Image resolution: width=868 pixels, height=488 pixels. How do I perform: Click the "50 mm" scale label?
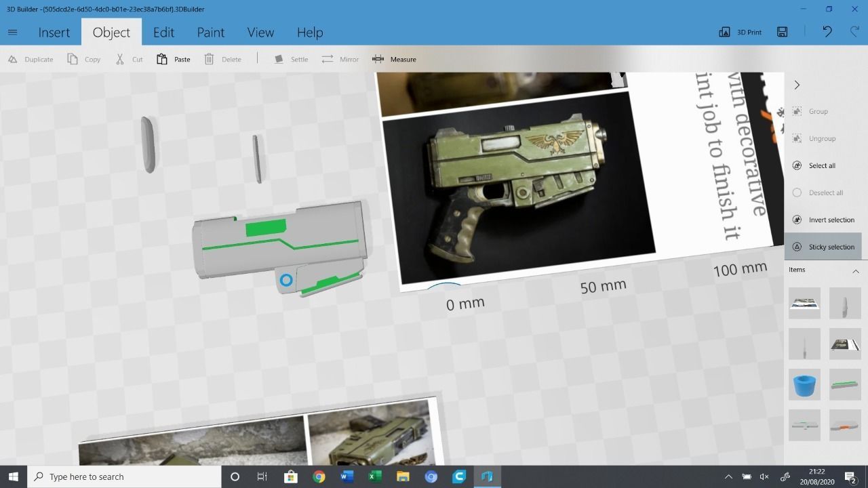point(603,287)
